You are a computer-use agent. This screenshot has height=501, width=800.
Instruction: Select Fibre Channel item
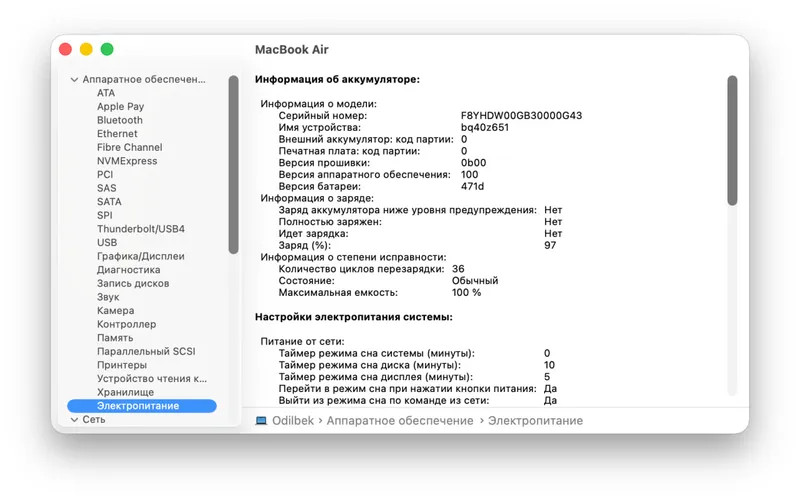pyautogui.click(x=130, y=147)
